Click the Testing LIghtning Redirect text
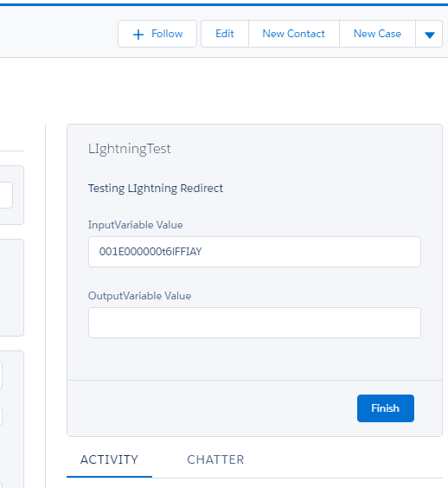 [x=156, y=189]
